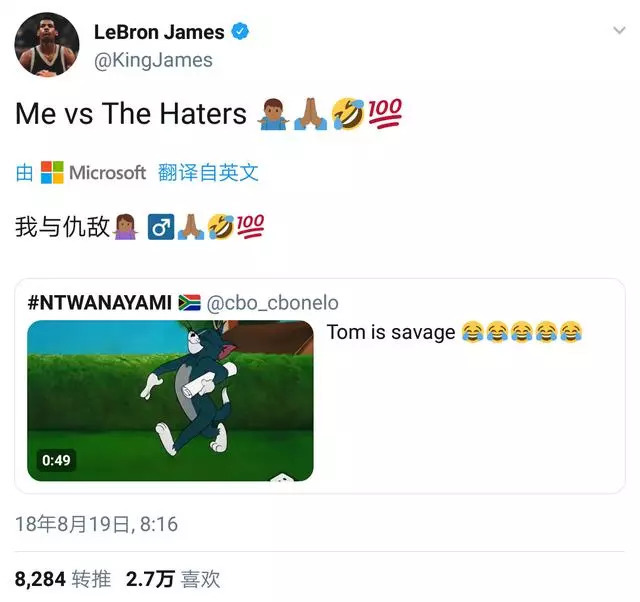Click the rolling laughing emoji in tweet
This screenshot has width=640, height=602.
348,114
